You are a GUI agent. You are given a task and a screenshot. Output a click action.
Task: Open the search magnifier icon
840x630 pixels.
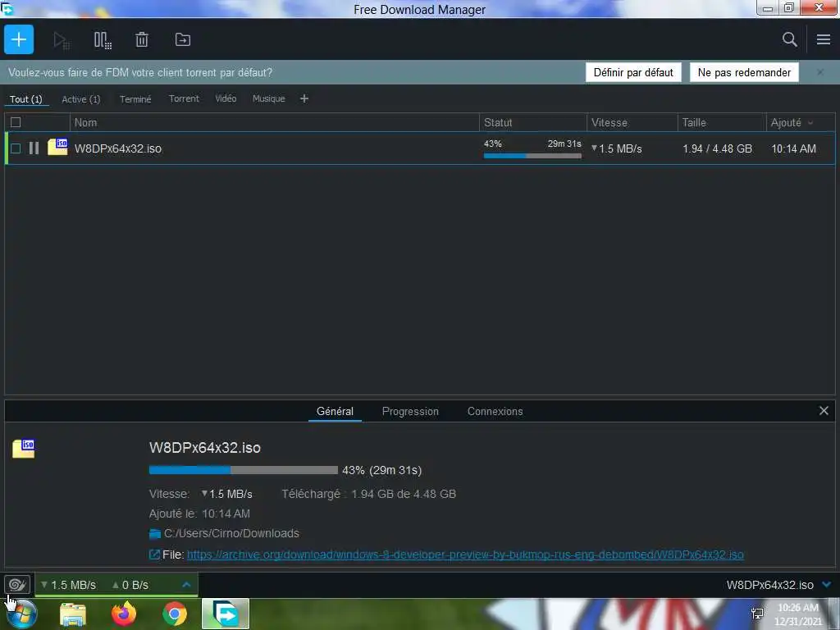789,39
